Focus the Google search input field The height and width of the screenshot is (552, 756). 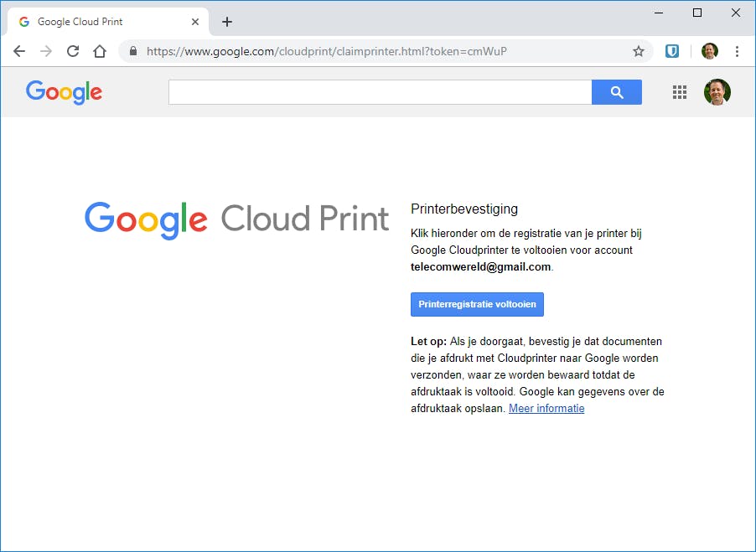(x=381, y=92)
